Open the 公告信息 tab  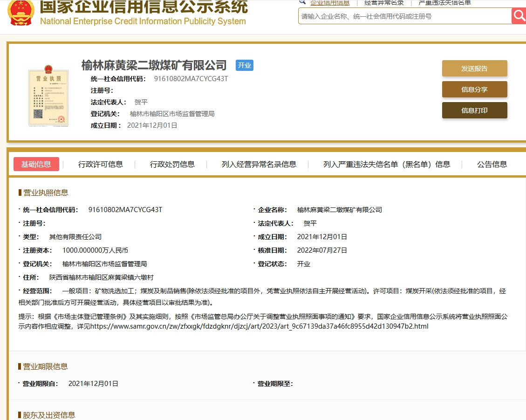pyautogui.click(x=492, y=164)
